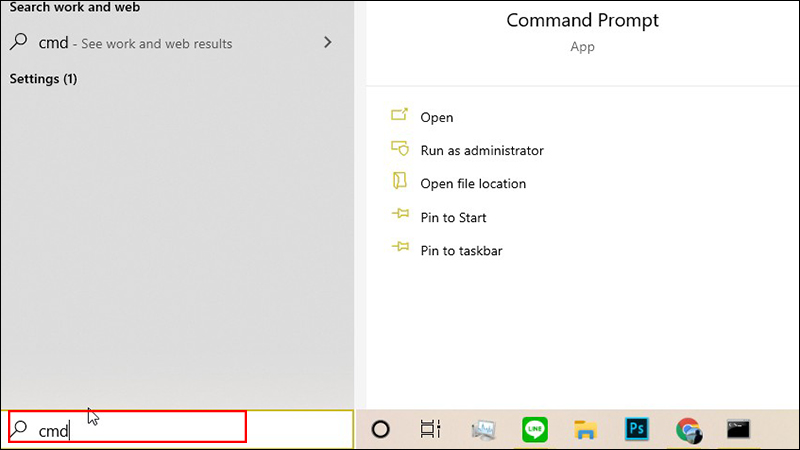Select Pin to Start option
Viewport: 800px width, 450px height.
(453, 217)
